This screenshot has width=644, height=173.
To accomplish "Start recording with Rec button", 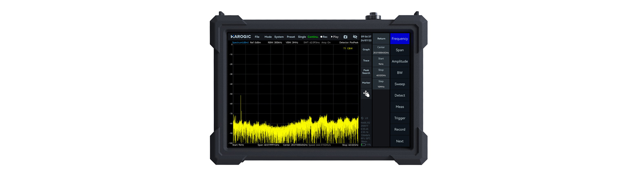I will [x=324, y=37].
